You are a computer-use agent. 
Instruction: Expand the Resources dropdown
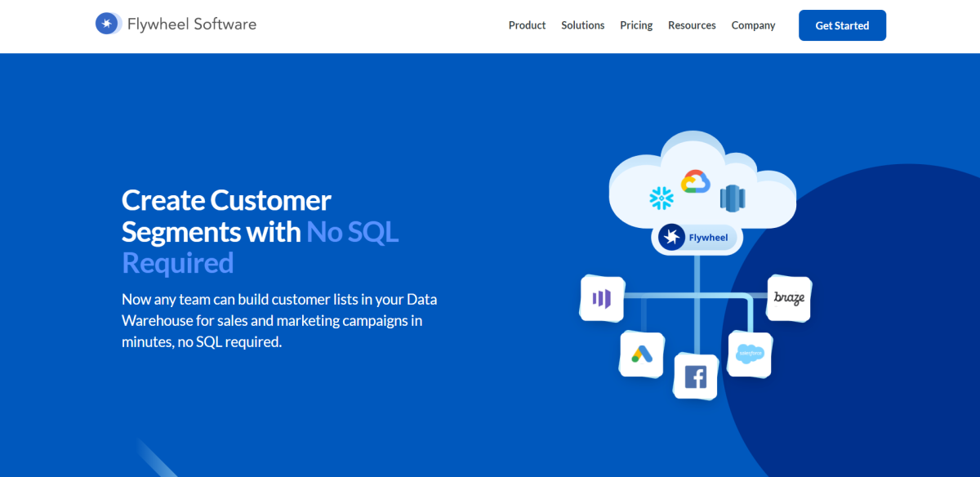click(692, 25)
